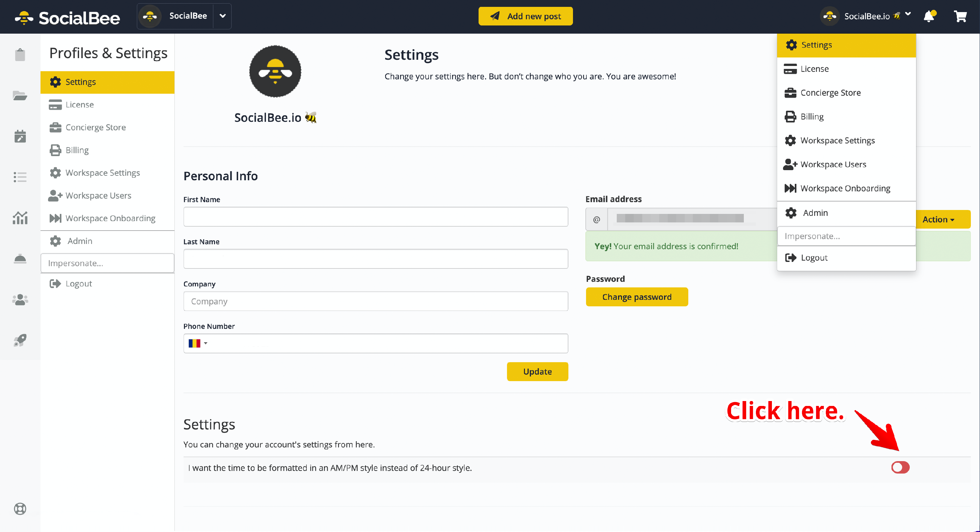
Task: Open Admin in the sidebar
Action: point(107,241)
